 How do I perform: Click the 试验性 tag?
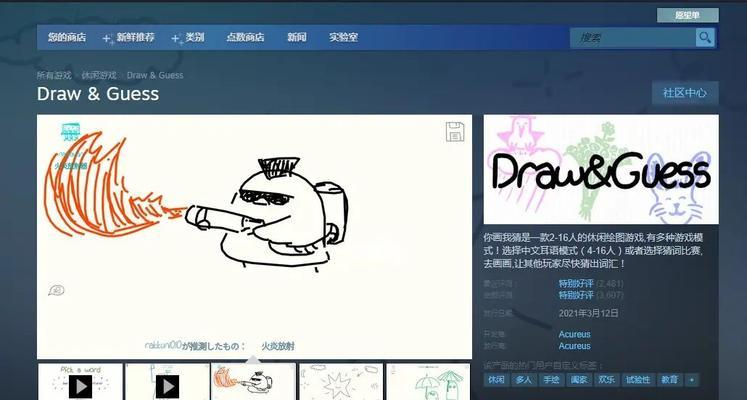637,380
